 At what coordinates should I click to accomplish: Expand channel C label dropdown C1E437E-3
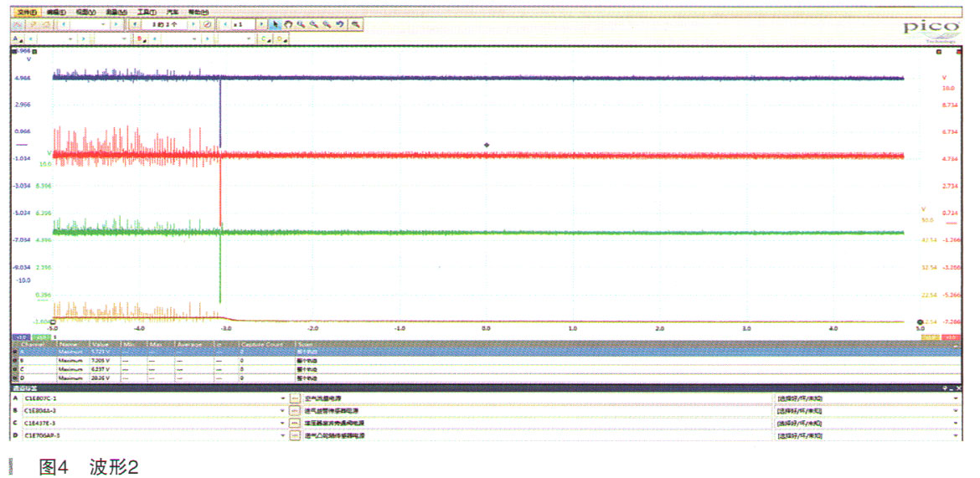(x=282, y=423)
